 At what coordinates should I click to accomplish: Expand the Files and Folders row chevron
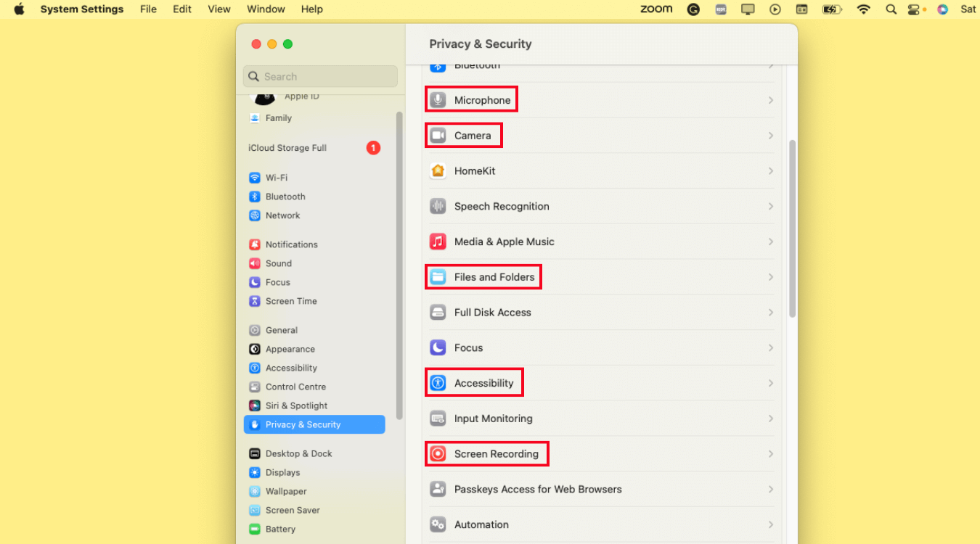click(x=771, y=277)
